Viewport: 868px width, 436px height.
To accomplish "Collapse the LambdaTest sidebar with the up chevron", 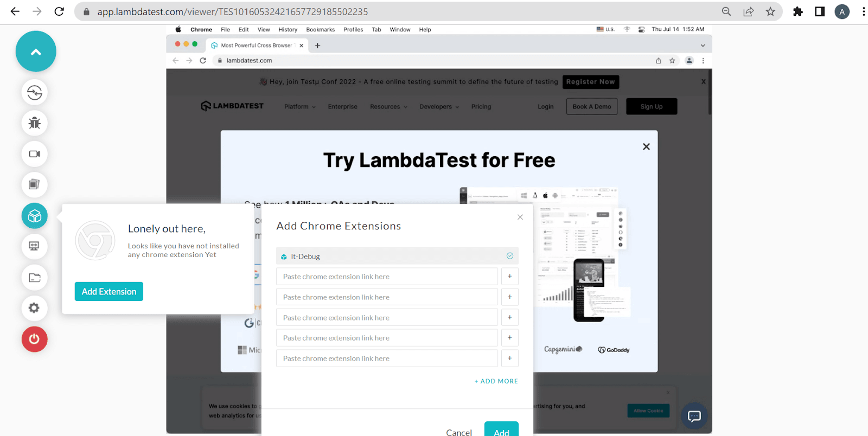I will click(x=36, y=52).
